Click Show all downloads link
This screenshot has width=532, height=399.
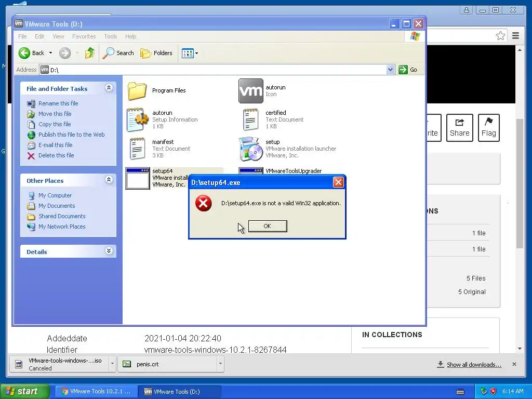coord(474,365)
